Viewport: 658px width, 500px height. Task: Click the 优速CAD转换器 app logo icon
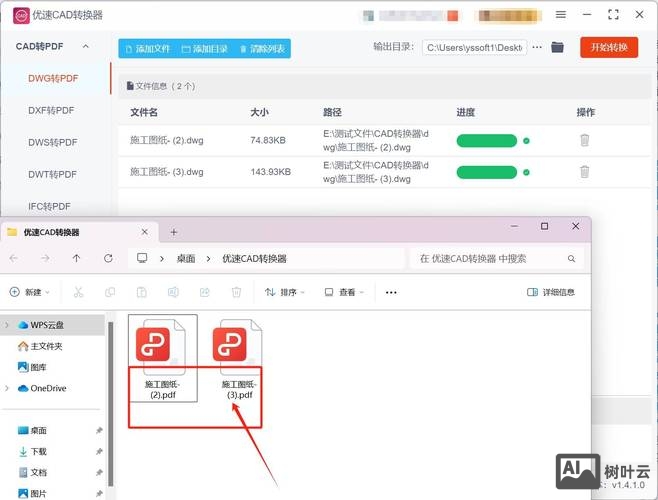tap(21, 16)
